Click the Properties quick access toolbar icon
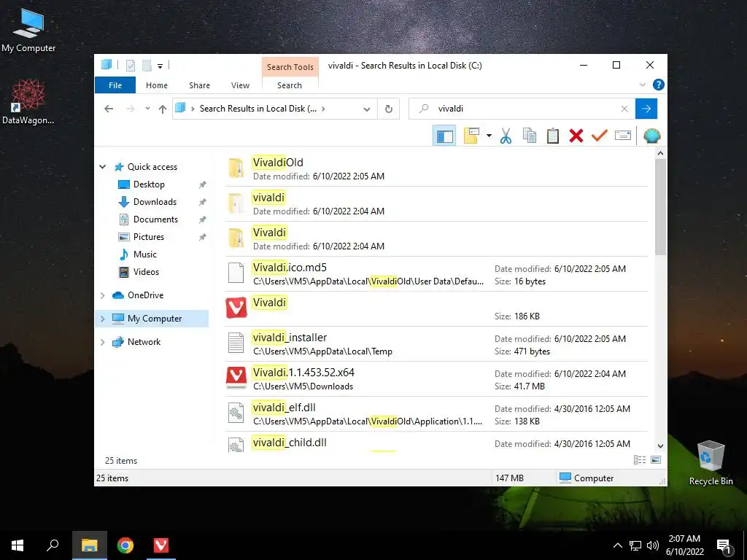This screenshot has height=560, width=747. point(131,65)
